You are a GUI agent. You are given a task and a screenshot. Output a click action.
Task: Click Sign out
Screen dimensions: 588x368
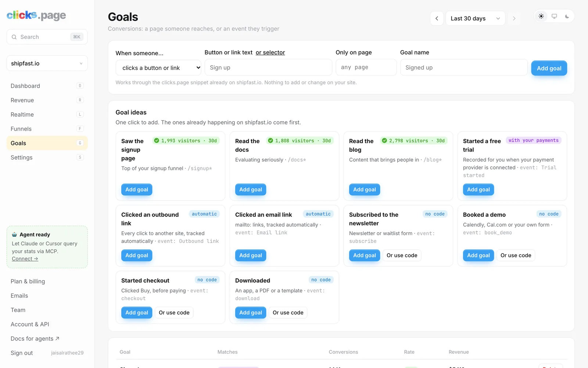click(x=22, y=353)
